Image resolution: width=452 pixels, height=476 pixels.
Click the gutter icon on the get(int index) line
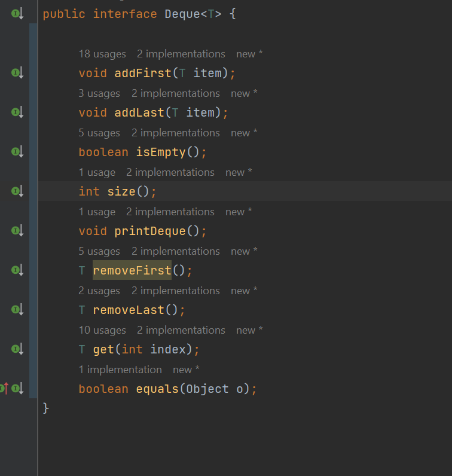click(x=17, y=349)
